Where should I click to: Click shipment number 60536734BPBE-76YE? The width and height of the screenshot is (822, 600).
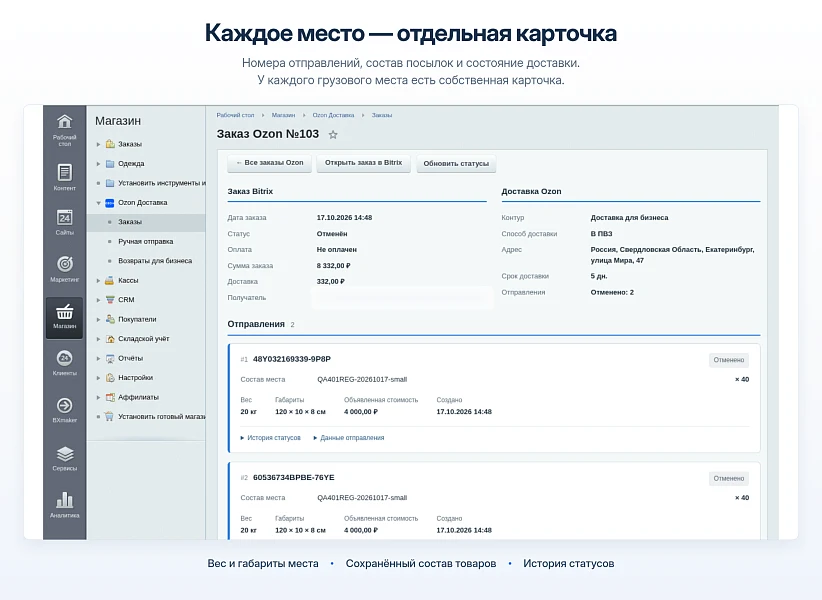(x=294, y=478)
